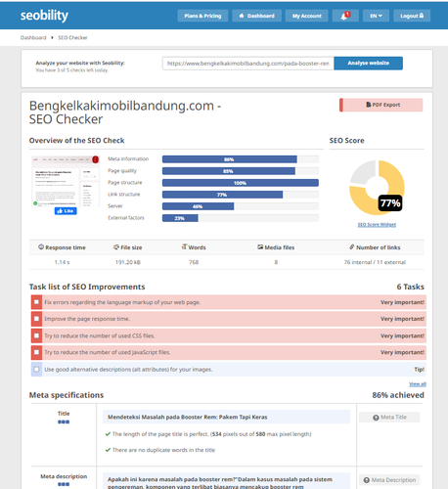Click '76 internal / 11 external' links value
The height and width of the screenshot is (489, 448).
[375, 262]
